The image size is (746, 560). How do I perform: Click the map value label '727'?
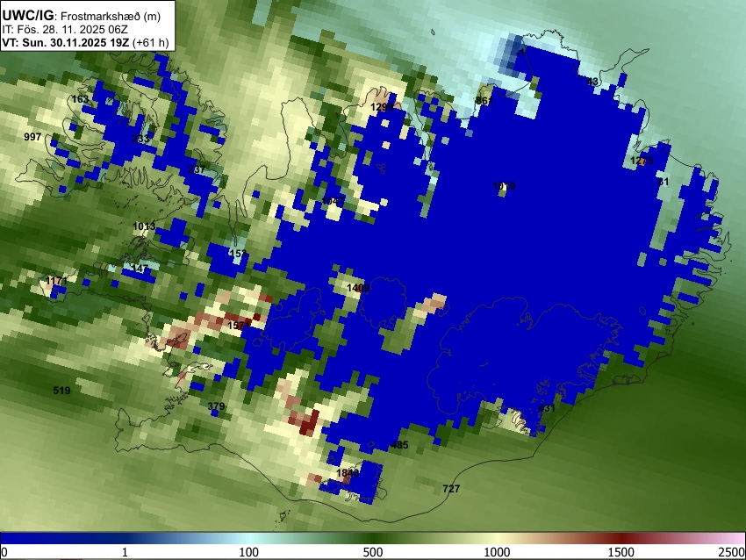[451, 489]
